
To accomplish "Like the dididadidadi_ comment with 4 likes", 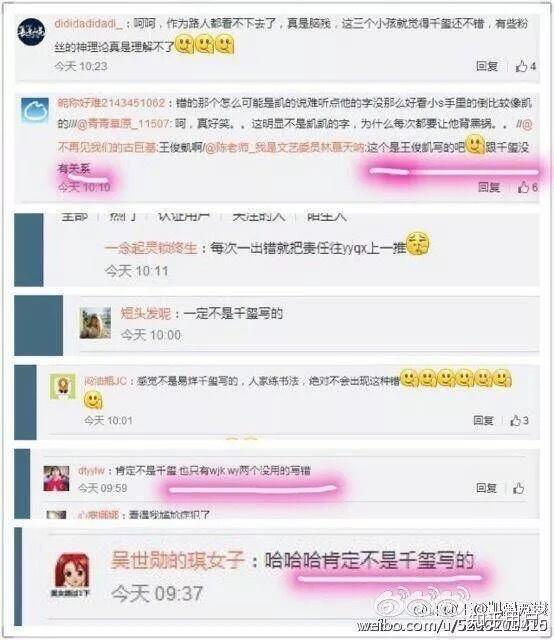I will click(x=525, y=66).
